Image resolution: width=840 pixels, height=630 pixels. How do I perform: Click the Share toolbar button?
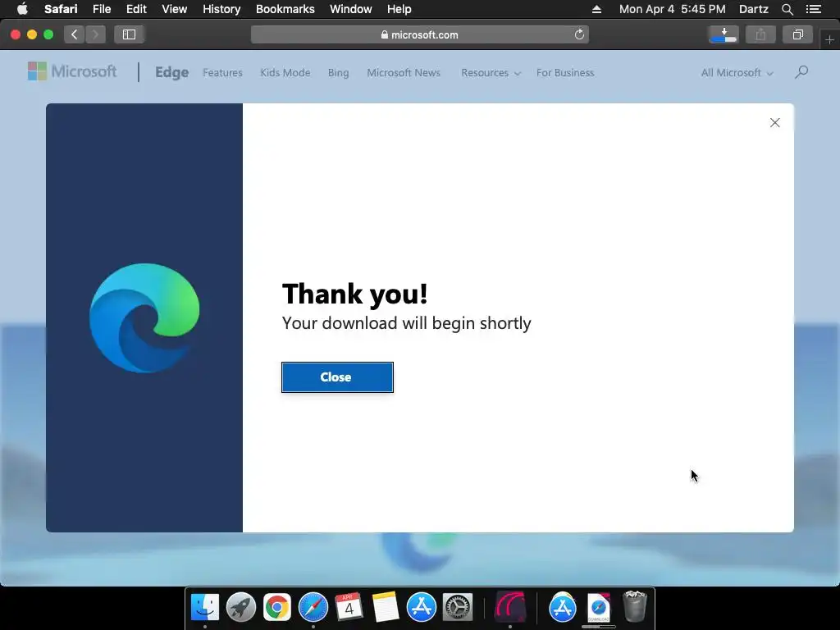(760, 34)
